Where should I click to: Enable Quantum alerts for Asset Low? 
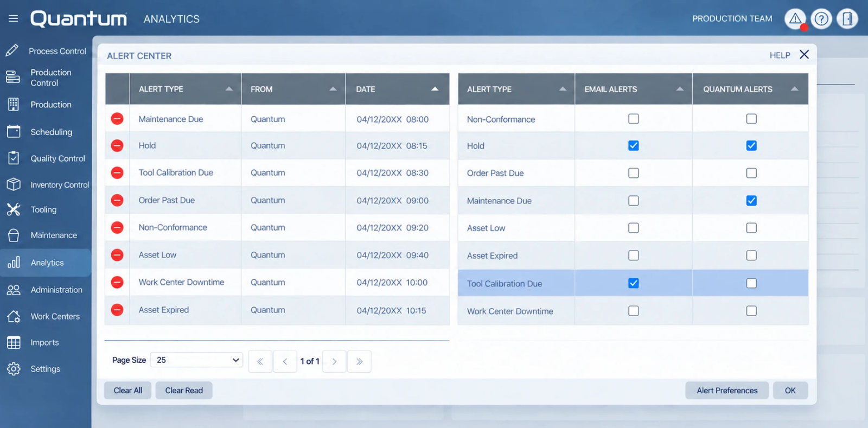(751, 228)
